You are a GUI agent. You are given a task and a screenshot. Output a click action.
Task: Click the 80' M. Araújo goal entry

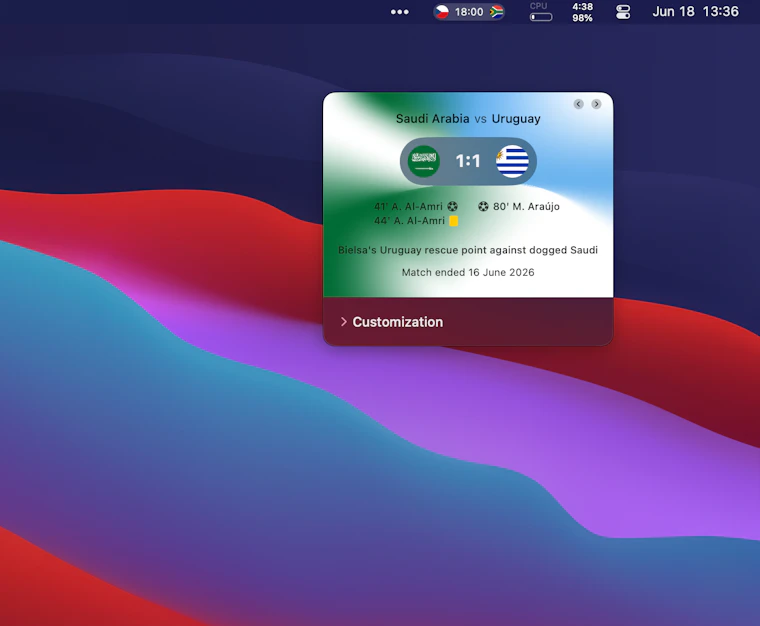click(519, 207)
